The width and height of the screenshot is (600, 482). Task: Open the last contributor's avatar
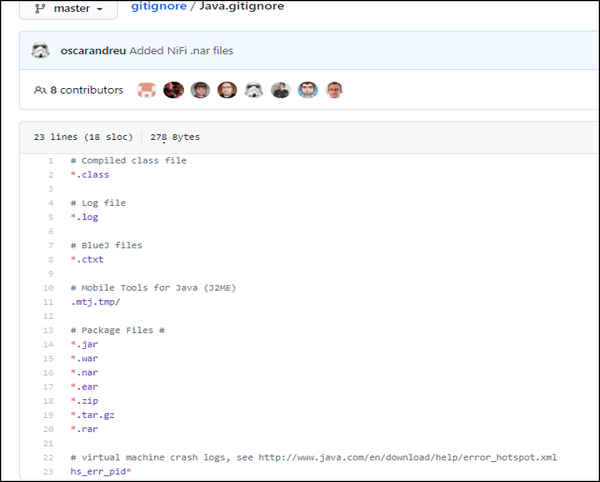[x=334, y=90]
